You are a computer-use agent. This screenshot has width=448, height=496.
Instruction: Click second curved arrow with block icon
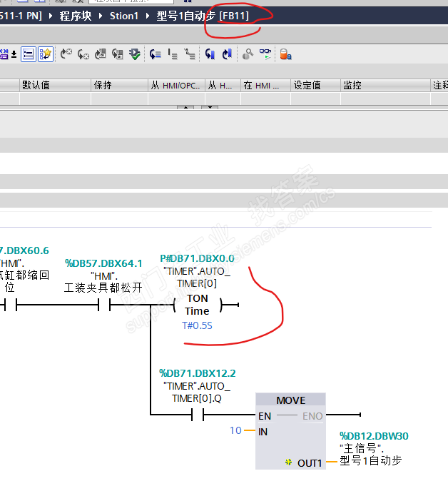coord(118,54)
